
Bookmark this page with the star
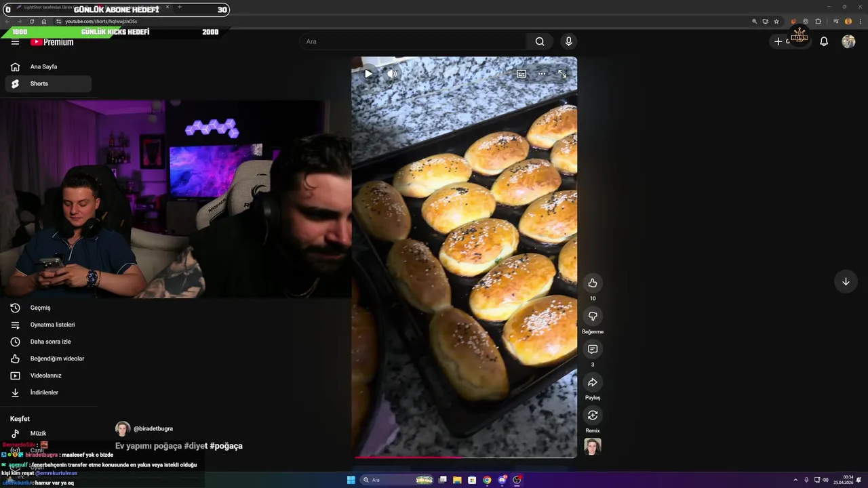pos(776,22)
